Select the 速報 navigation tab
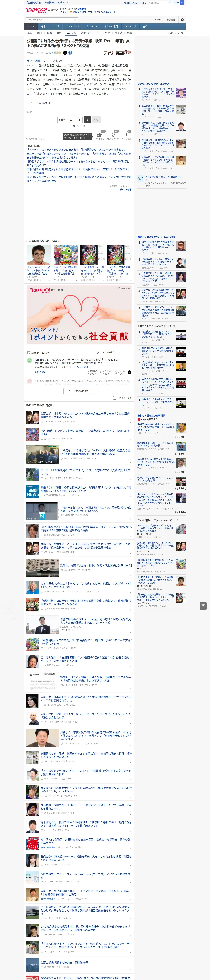210x980 pixels. pos(43,27)
